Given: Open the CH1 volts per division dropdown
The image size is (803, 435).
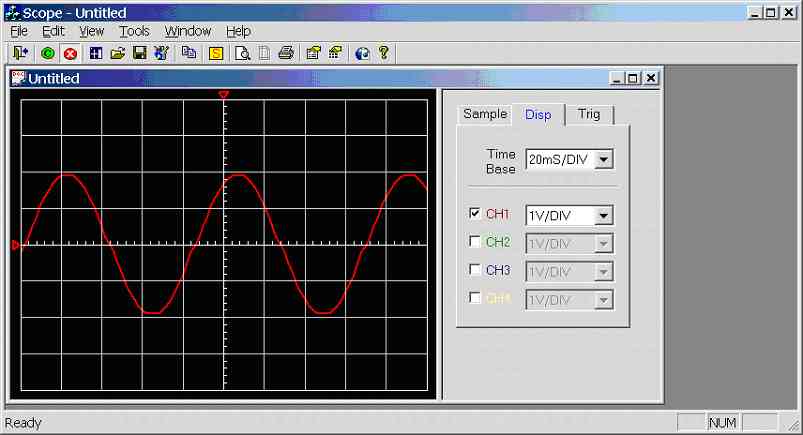Looking at the screenshot, I should point(602,215).
